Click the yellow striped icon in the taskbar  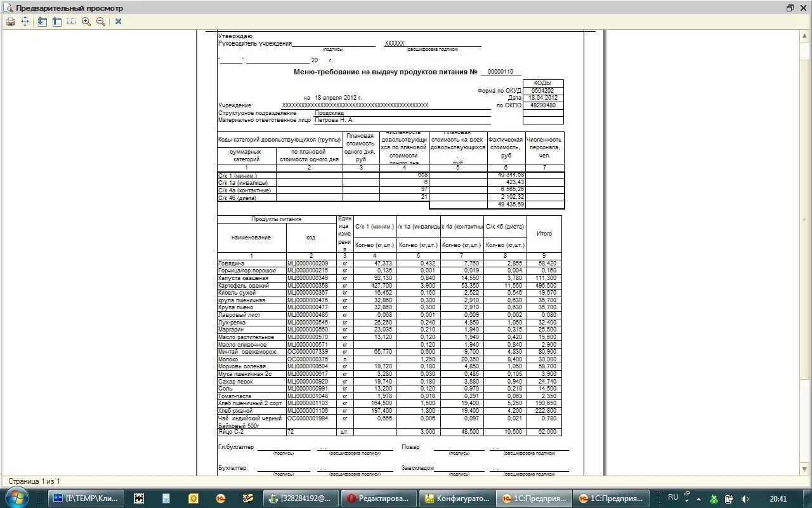(248, 498)
